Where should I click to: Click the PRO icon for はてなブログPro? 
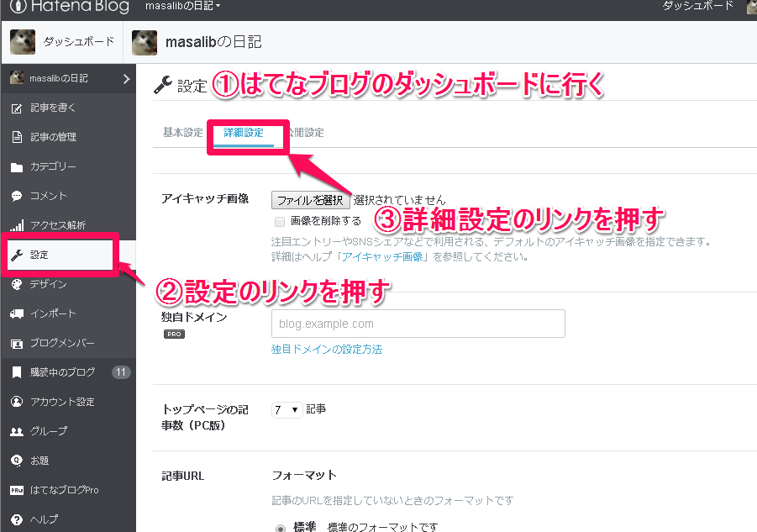17,490
